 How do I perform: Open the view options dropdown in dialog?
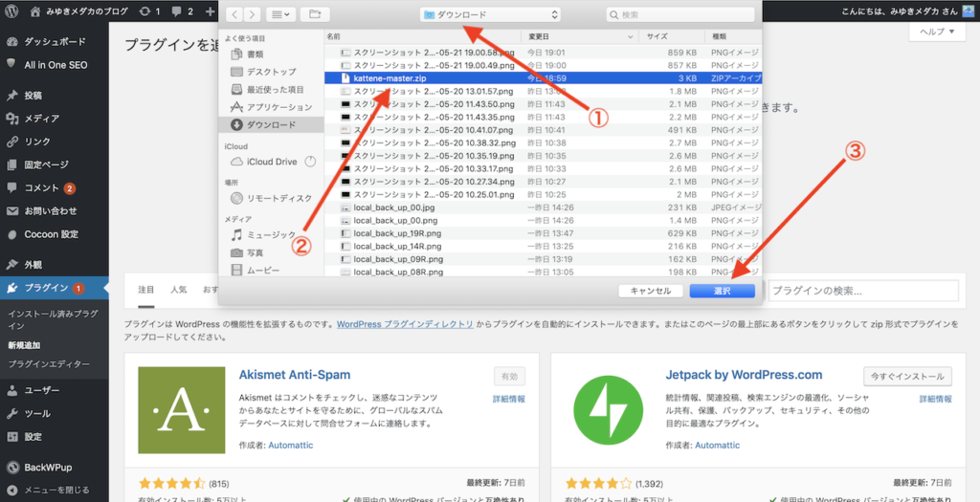280,14
